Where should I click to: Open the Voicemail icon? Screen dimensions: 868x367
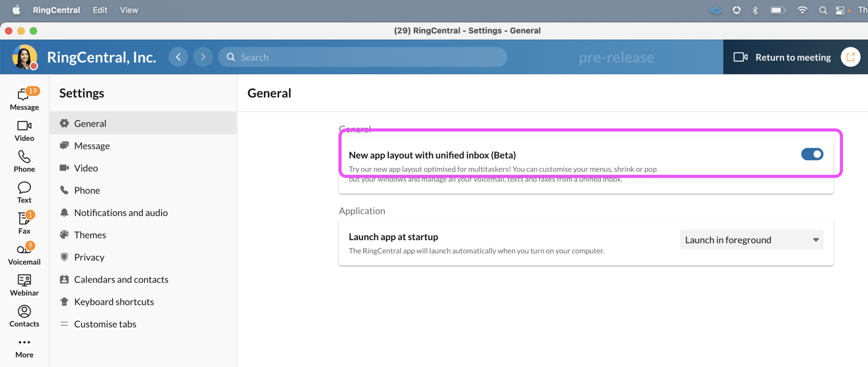tap(24, 254)
